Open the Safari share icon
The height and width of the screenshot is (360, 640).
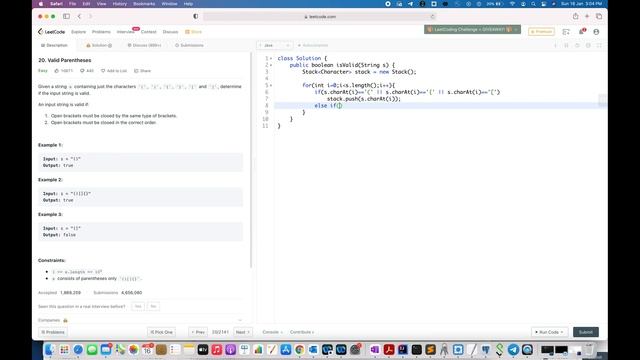coord(576,16)
